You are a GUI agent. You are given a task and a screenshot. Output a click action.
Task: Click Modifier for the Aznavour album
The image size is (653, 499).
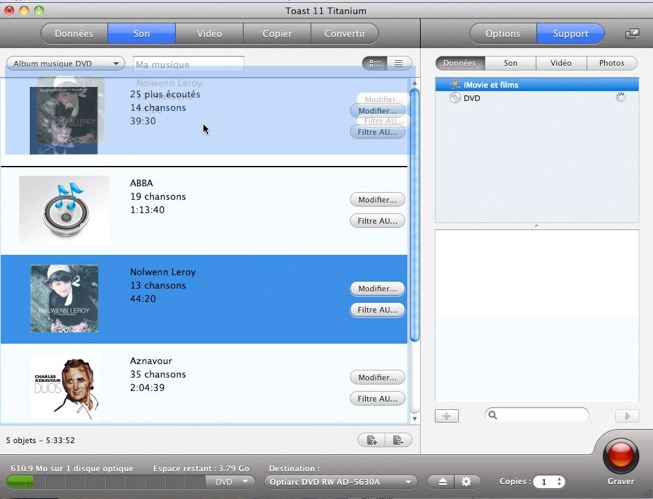(x=377, y=377)
